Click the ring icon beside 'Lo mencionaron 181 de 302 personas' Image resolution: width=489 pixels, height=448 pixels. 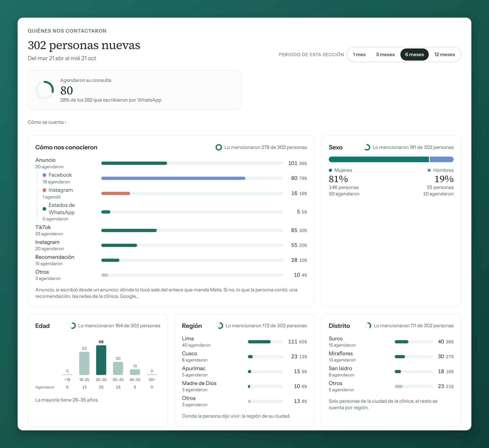click(367, 147)
